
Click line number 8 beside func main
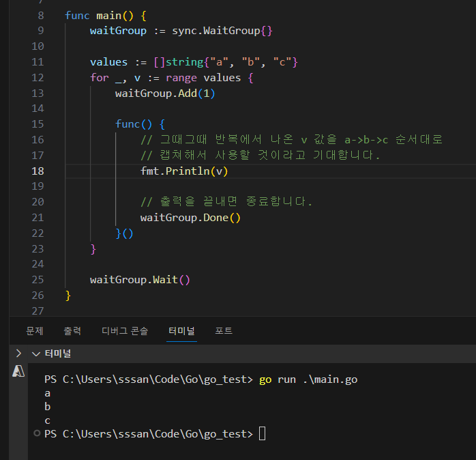40,15
